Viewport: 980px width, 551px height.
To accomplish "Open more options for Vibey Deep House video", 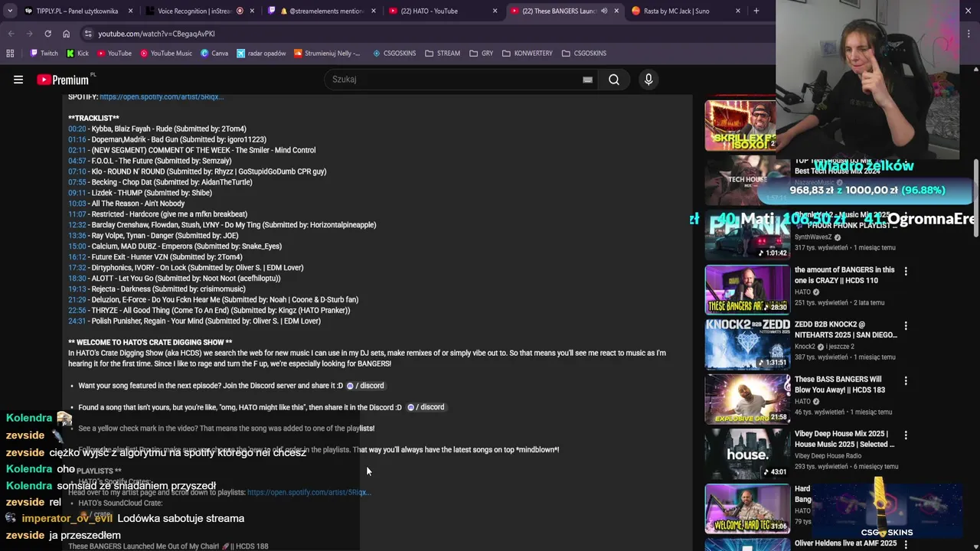I will (906, 435).
